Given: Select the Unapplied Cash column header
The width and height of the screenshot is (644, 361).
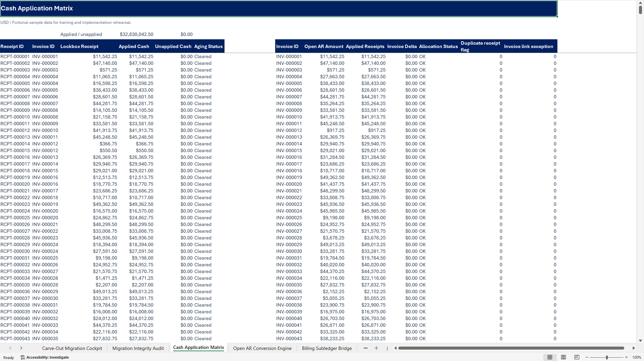Looking at the screenshot, I should [173, 46].
